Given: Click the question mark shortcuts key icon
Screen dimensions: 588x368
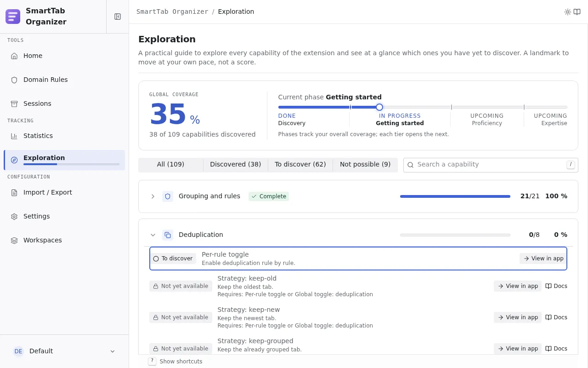Looking at the screenshot, I should (x=153, y=361).
